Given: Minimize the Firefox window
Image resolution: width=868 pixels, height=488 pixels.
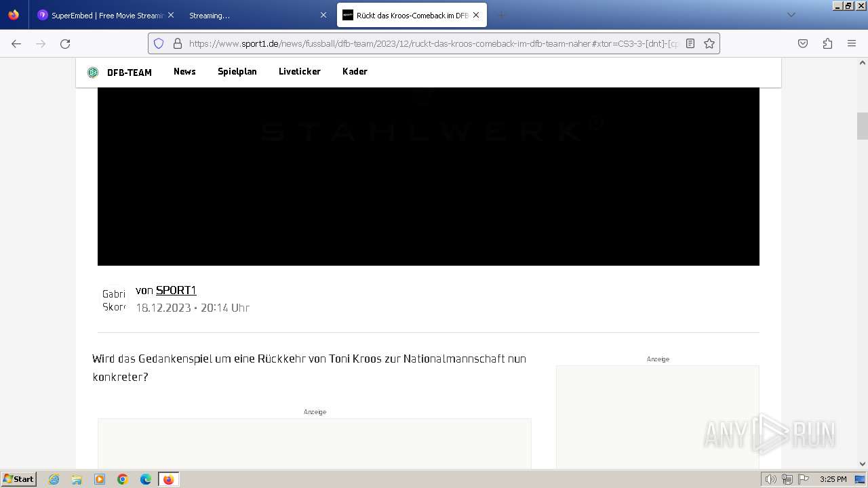Looking at the screenshot, I should click(838, 5).
